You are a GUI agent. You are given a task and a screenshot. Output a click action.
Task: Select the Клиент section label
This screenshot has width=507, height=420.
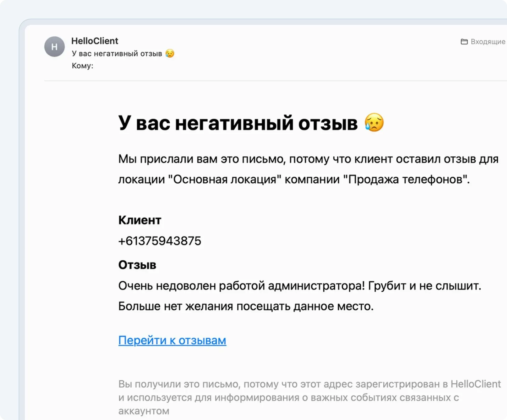click(139, 220)
